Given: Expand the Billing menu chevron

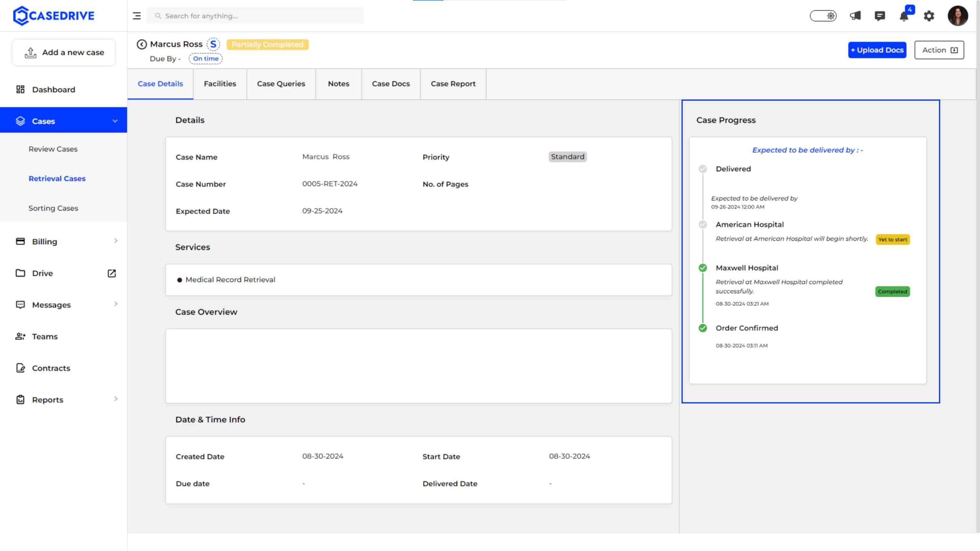Looking at the screenshot, I should (x=116, y=241).
